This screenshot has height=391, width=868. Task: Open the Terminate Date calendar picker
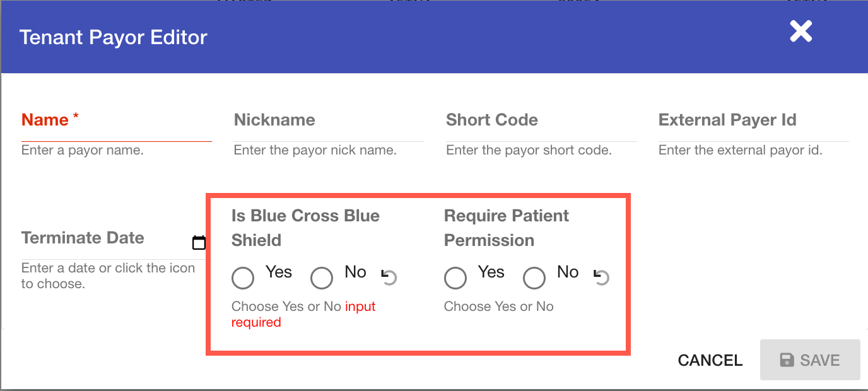pyautogui.click(x=199, y=243)
